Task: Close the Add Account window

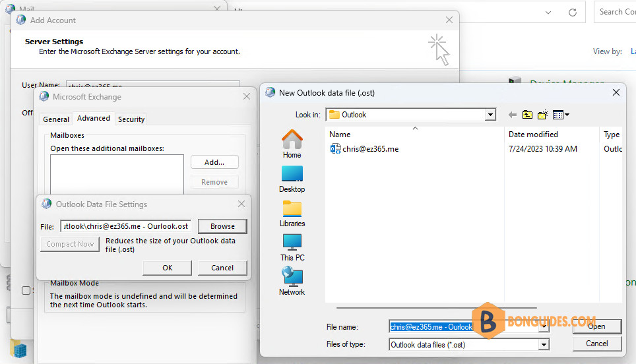Action: pos(449,20)
